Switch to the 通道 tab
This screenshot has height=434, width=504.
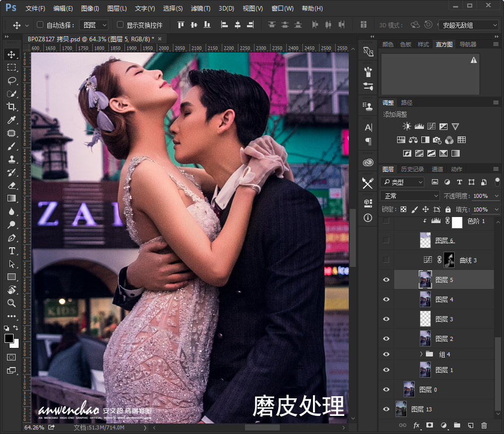coord(437,169)
